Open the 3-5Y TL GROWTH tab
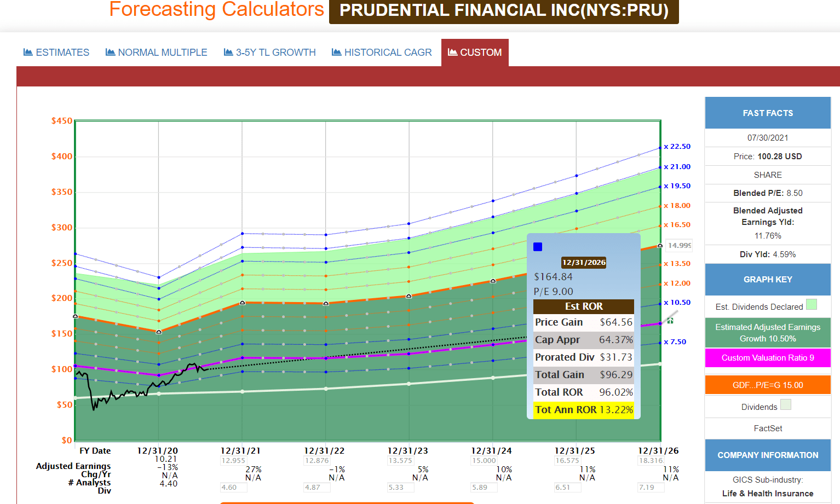This screenshot has height=504, width=840. click(270, 53)
